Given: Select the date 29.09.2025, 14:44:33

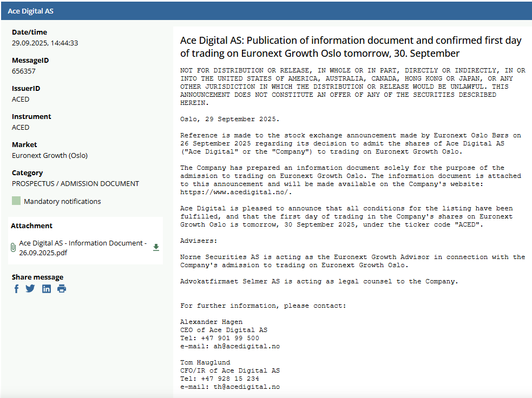Looking at the screenshot, I should (x=45, y=43).
